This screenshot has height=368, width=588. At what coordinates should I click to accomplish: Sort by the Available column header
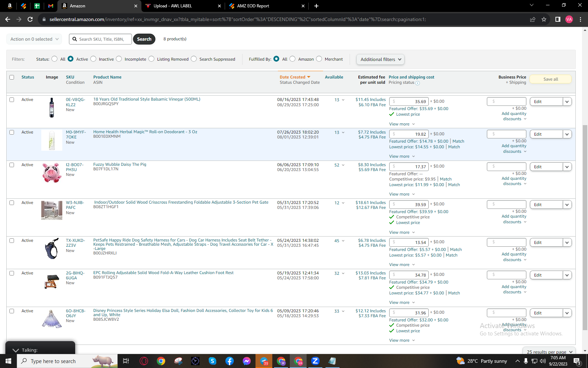[334, 77]
